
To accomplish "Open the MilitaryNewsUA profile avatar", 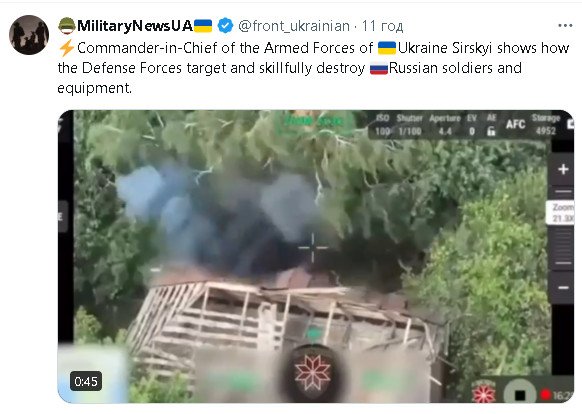I will pyautogui.click(x=29, y=35).
